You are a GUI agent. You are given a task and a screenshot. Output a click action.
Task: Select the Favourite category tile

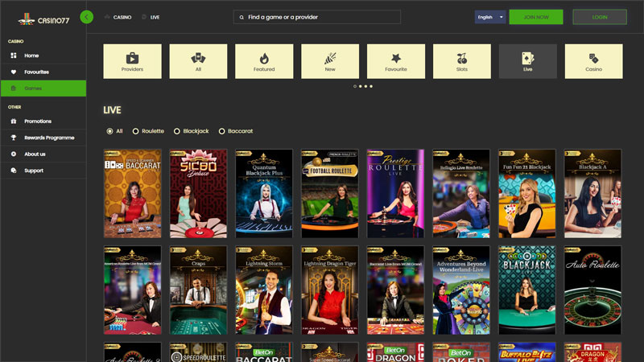coord(396,61)
